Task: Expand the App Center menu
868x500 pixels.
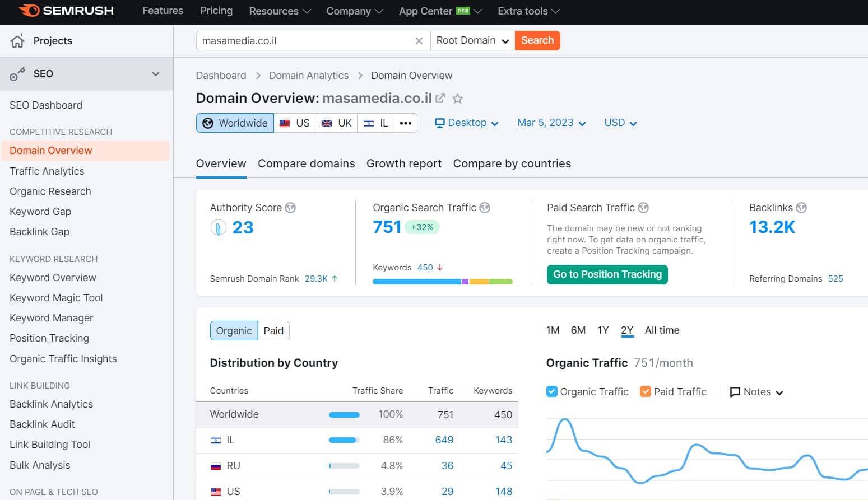Action: (x=440, y=11)
